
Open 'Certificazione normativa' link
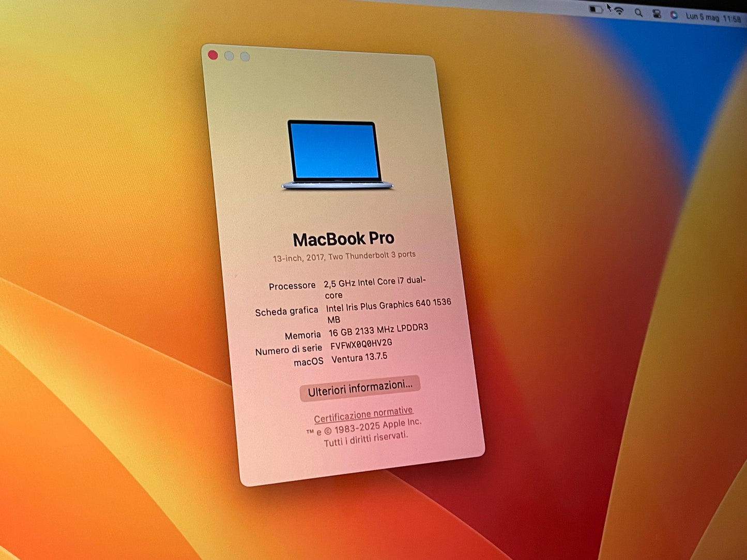363,415
